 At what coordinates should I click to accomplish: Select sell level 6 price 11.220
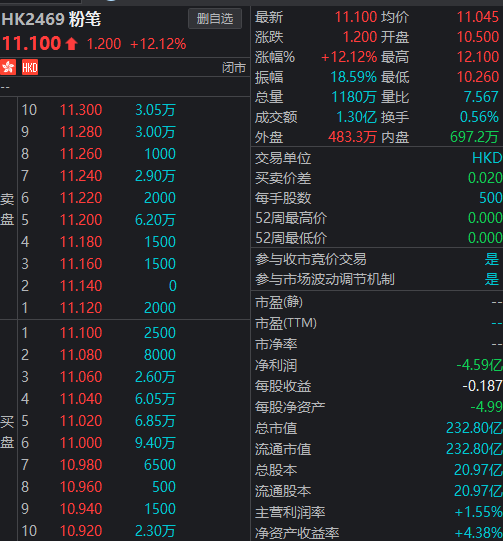click(x=81, y=198)
